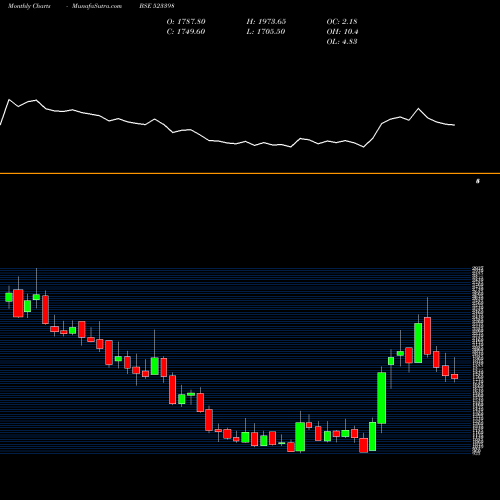Screen dimensions: 500x500
Task: Click the low value 'L: 1705.50'
Action: pos(266,32)
